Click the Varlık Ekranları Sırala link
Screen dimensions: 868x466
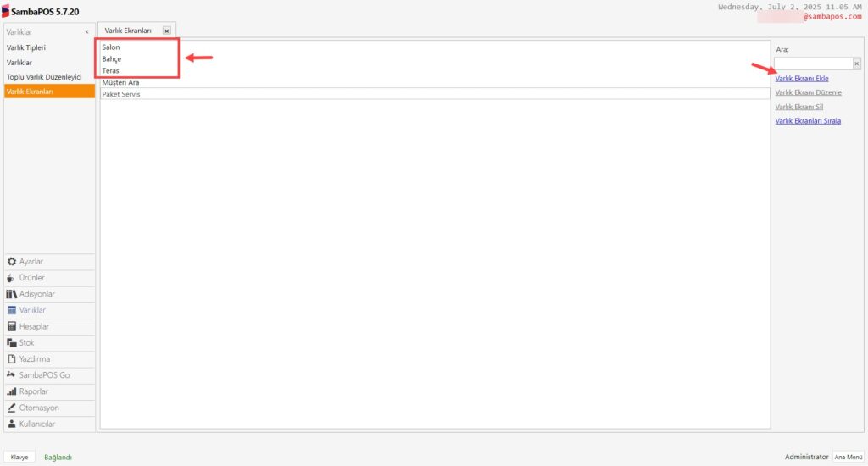(x=808, y=120)
